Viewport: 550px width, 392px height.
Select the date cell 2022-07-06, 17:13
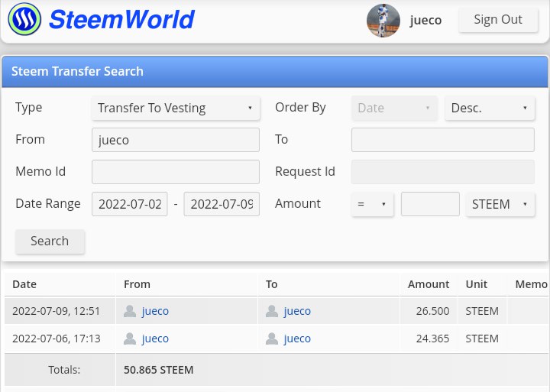click(57, 339)
